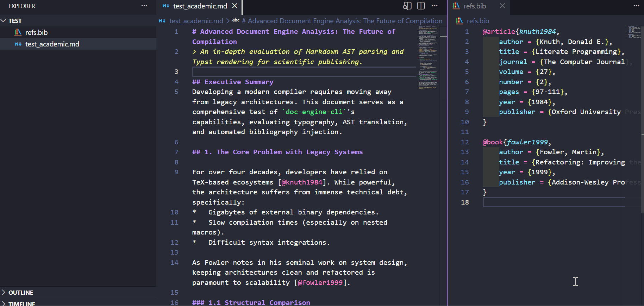Close the refs.bib editor tab
The width and height of the screenshot is (644, 306).
[502, 6]
